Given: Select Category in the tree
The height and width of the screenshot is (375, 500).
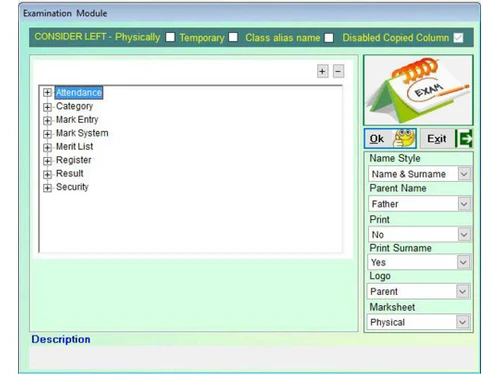Looking at the screenshot, I should 74,106.
